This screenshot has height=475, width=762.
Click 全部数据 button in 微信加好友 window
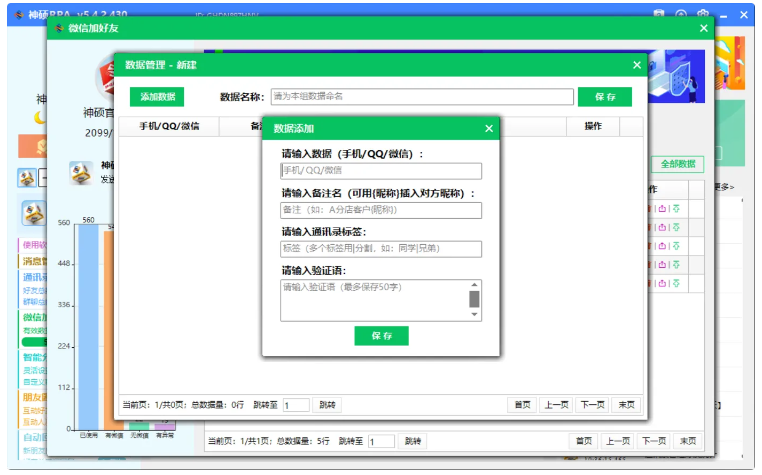678,164
